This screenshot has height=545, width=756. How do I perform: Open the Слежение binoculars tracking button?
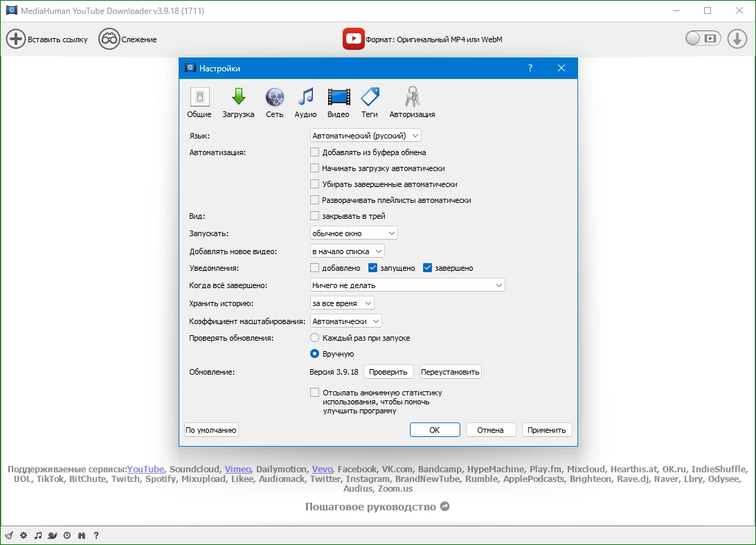[x=109, y=39]
